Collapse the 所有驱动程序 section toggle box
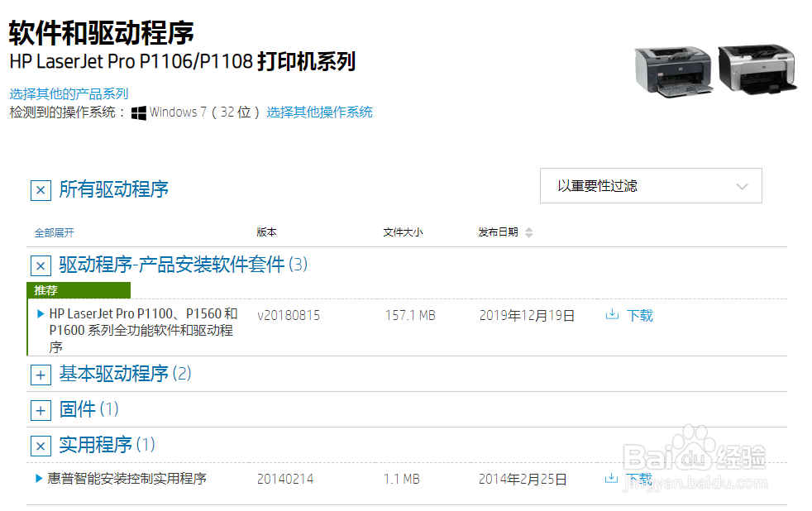812x511 pixels. [x=41, y=190]
